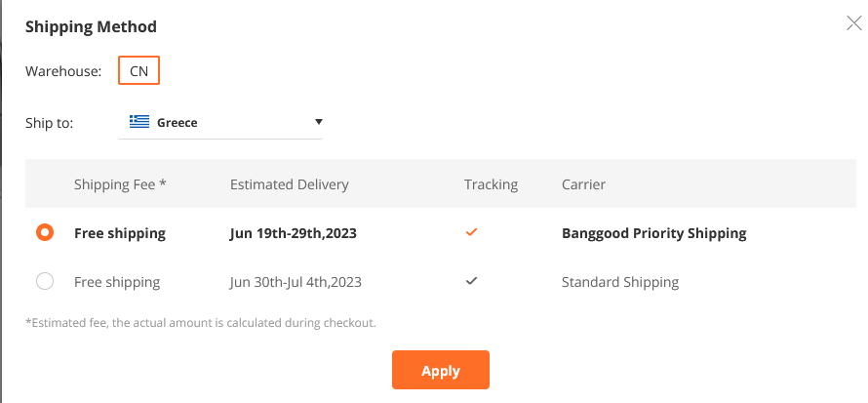Click the dropdown arrow beside Greece

pyautogui.click(x=318, y=122)
